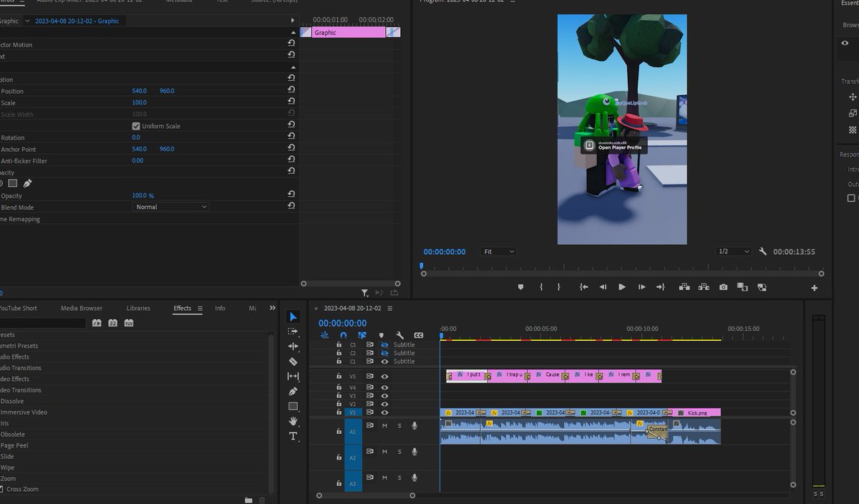
Task: Select the Pen tool in the timeline toolbar
Action: 293,392
